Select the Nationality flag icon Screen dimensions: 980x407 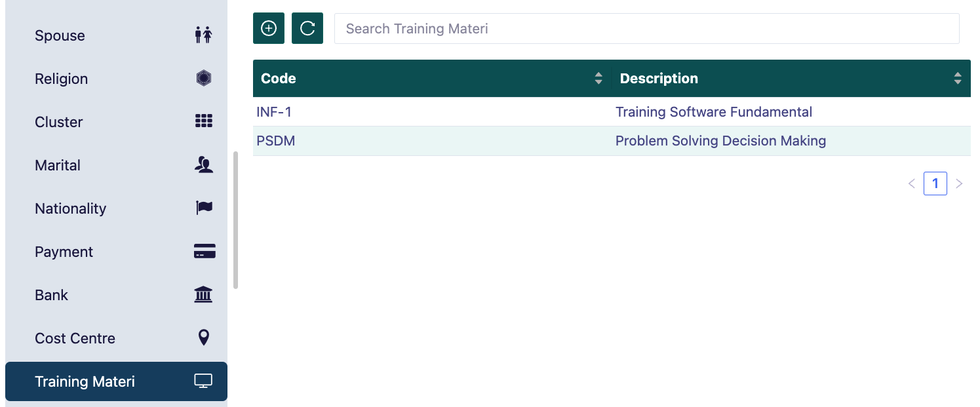(x=203, y=208)
